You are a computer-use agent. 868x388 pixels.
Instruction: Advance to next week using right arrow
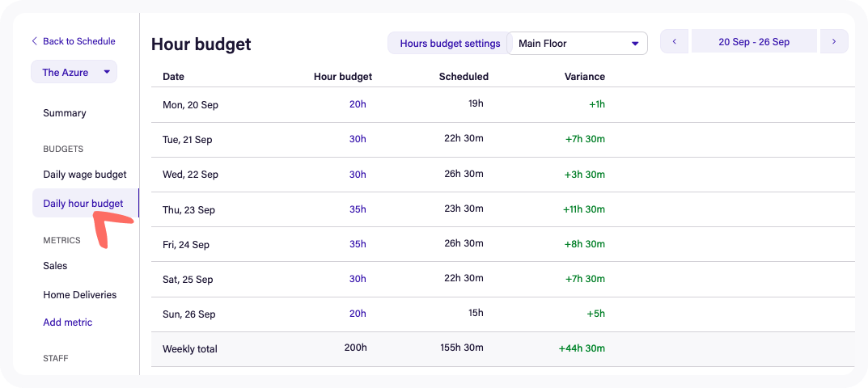(x=834, y=42)
